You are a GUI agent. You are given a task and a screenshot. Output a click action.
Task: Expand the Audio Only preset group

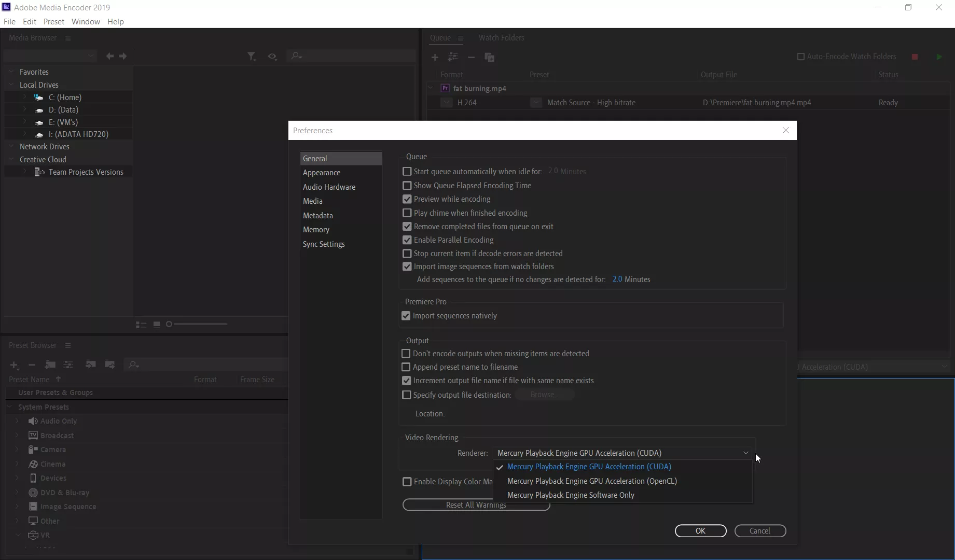tap(17, 421)
